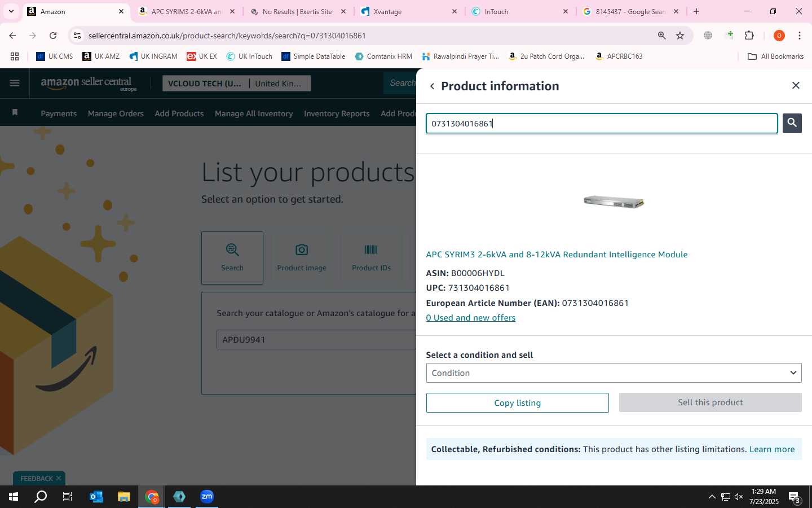Viewport: 812px width, 508px height.
Task: Open the Chrome extensions puzzle icon
Action: [749, 36]
